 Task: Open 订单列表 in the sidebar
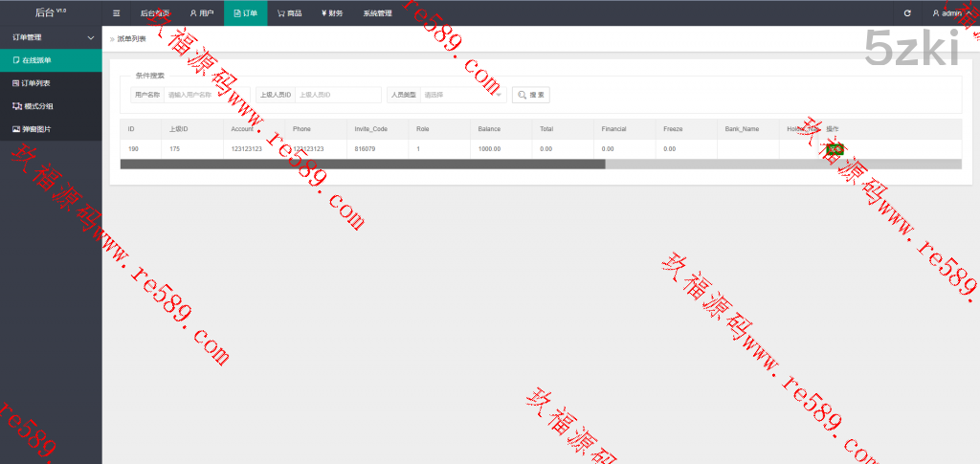click(x=51, y=83)
